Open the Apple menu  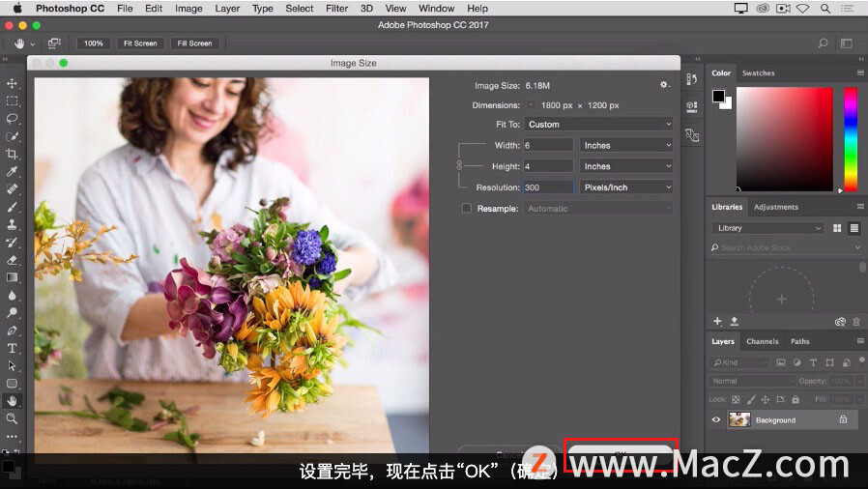tap(17, 9)
